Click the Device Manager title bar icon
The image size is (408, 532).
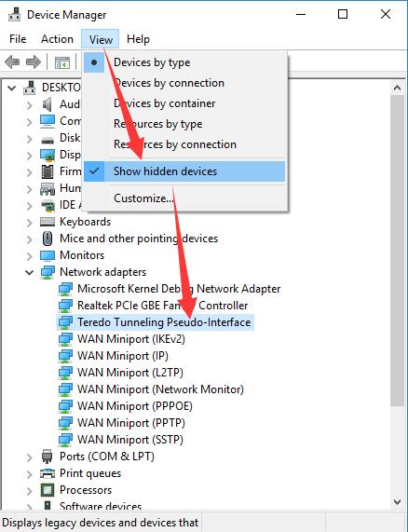coord(15,15)
